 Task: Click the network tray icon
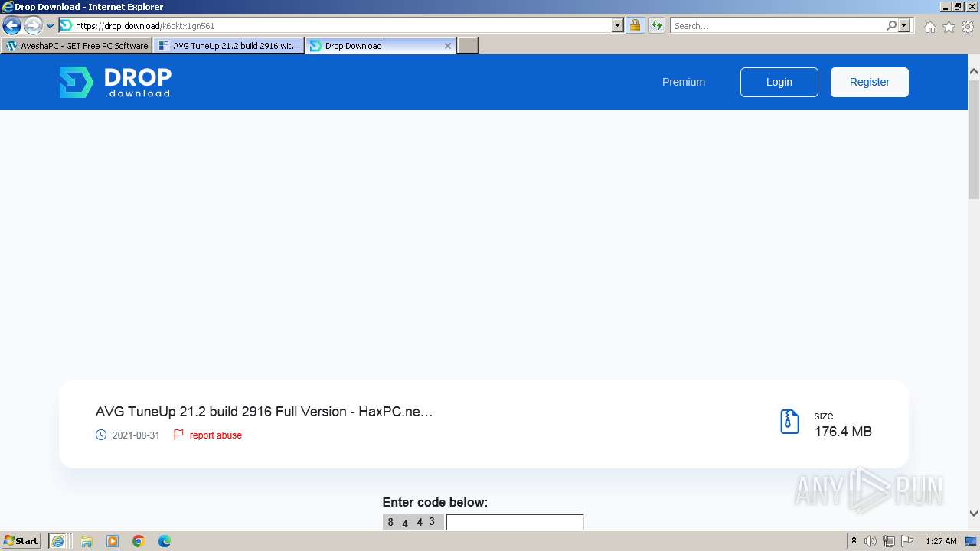click(889, 541)
